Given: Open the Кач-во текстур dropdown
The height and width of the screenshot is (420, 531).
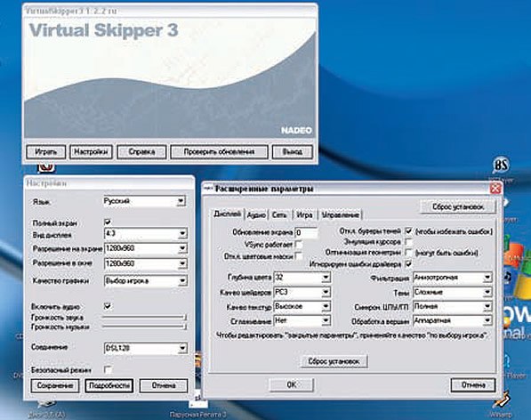Looking at the screenshot, I should click(x=302, y=306).
